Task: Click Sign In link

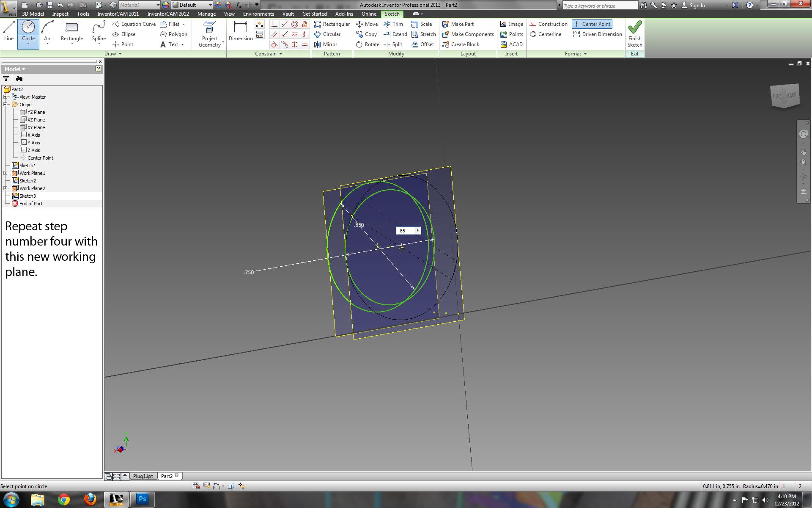Action: 697,6
